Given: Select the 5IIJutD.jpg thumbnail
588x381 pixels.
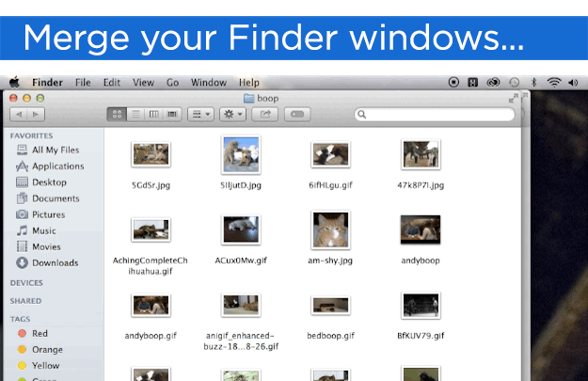Looking at the screenshot, I should (x=241, y=154).
